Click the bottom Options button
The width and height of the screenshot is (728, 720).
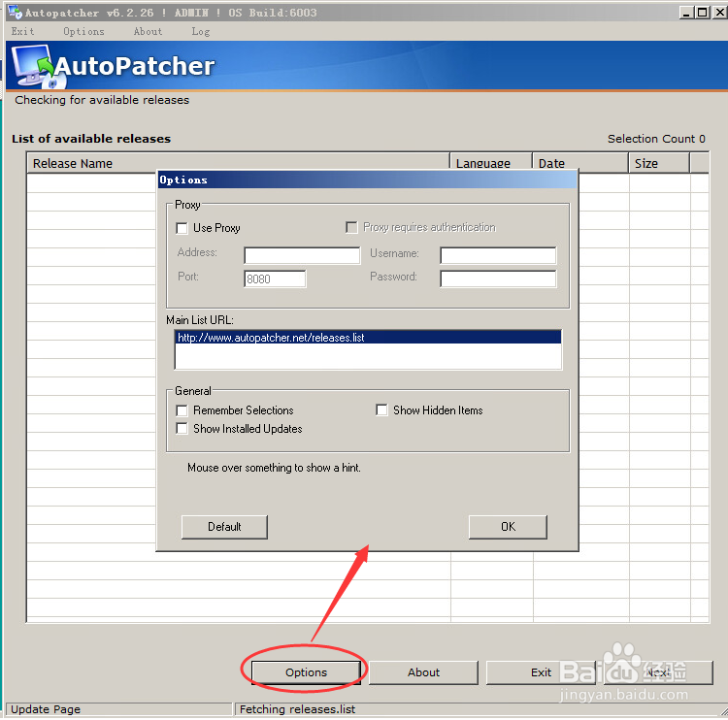click(x=306, y=672)
